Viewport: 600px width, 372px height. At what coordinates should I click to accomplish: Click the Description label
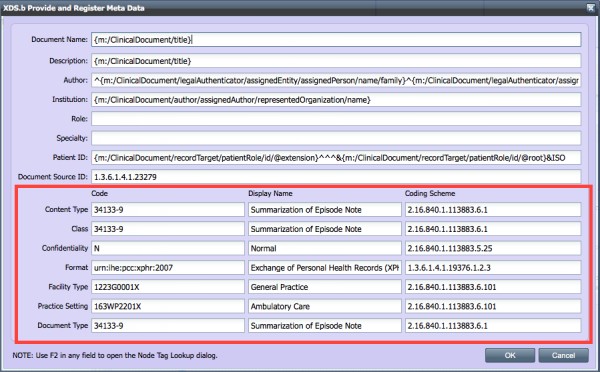click(68, 61)
